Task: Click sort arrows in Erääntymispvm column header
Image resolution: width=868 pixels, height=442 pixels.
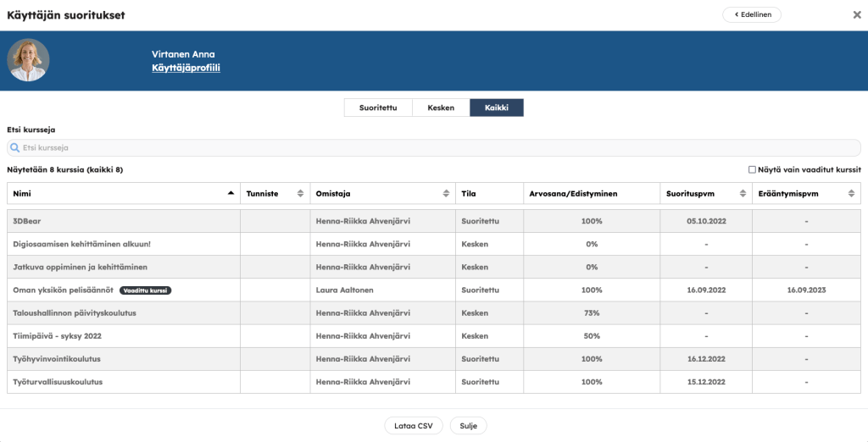Action: 852,193
